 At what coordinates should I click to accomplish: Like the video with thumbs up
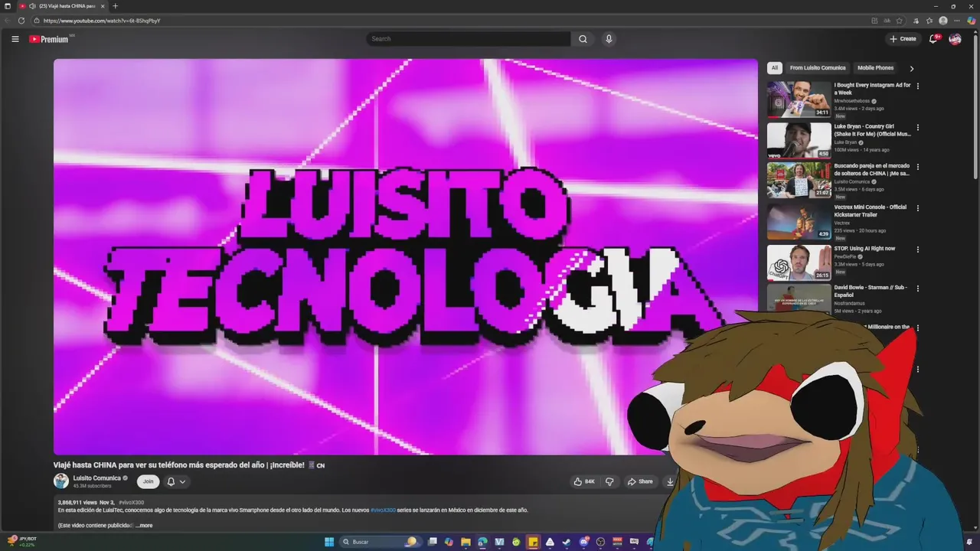click(584, 481)
